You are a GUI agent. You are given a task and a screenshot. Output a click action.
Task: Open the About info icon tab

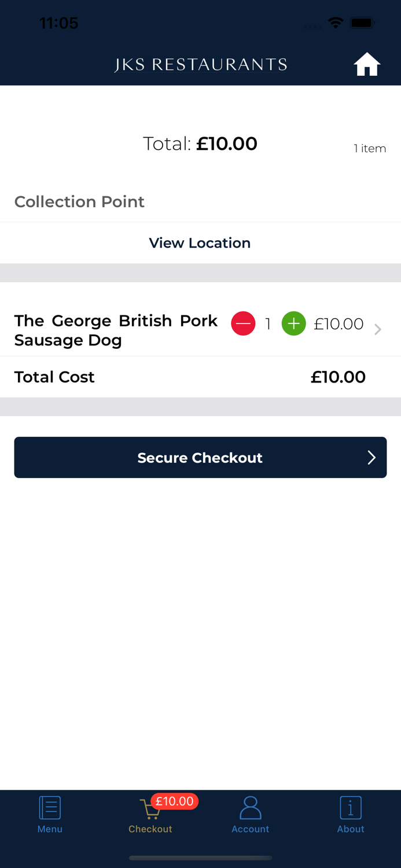351,808
